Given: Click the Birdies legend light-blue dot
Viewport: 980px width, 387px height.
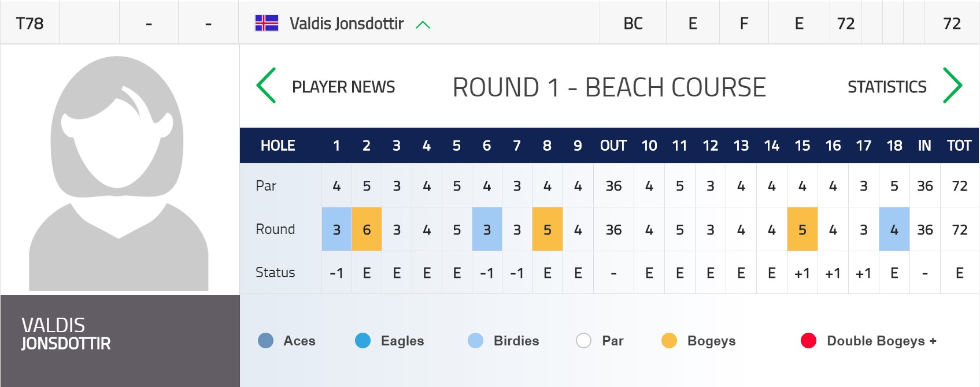Looking at the screenshot, I should [475, 341].
